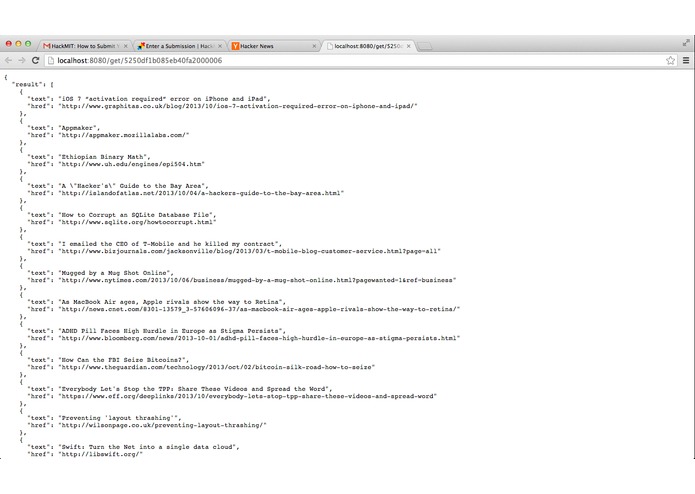Click the bloomberg.com adhd-pill URL
The height and width of the screenshot is (494, 695).
coord(259,338)
